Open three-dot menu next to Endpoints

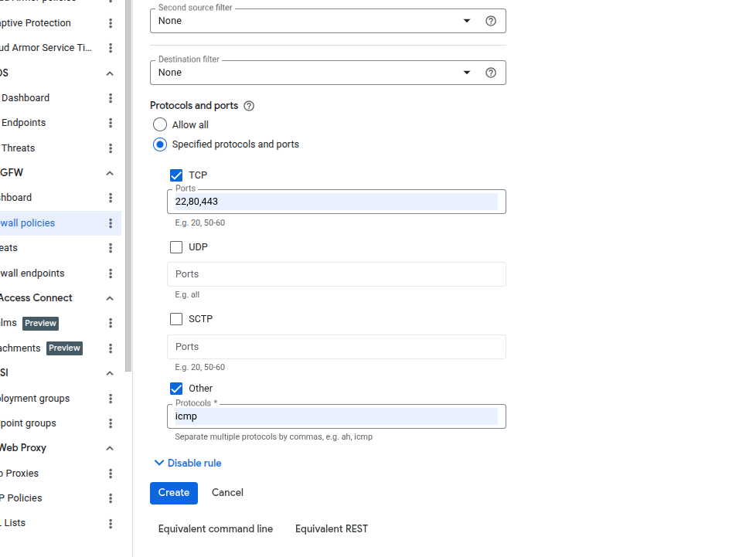(x=111, y=123)
